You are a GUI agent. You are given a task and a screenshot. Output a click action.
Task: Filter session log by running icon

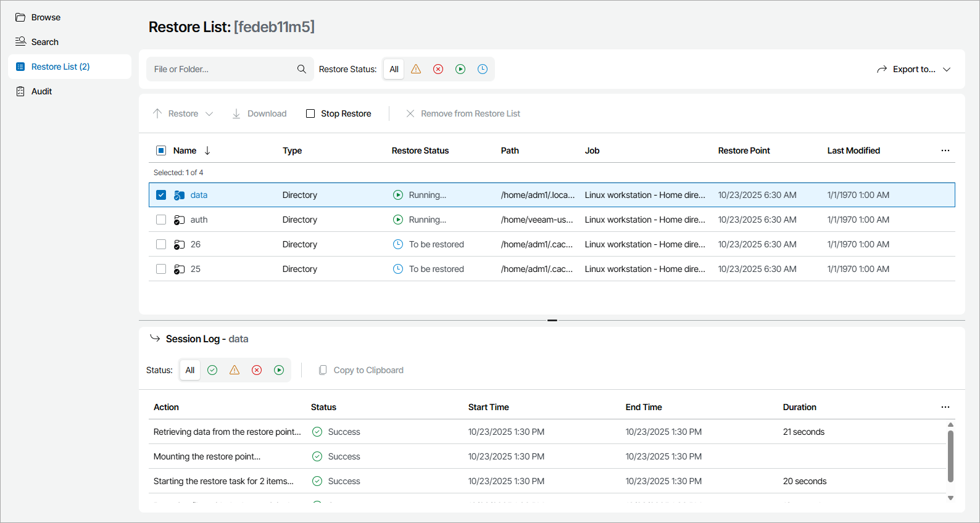[279, 370]
